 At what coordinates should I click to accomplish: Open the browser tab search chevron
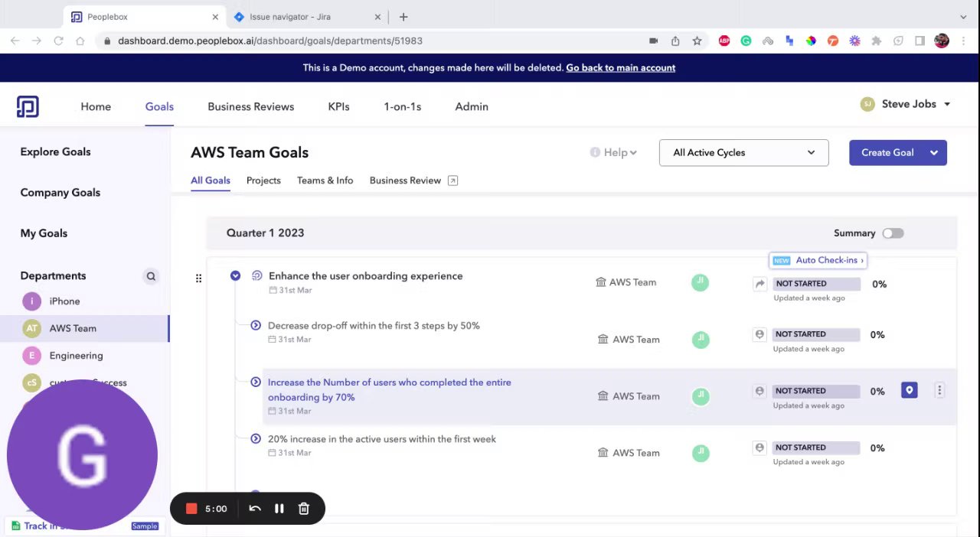963,17
